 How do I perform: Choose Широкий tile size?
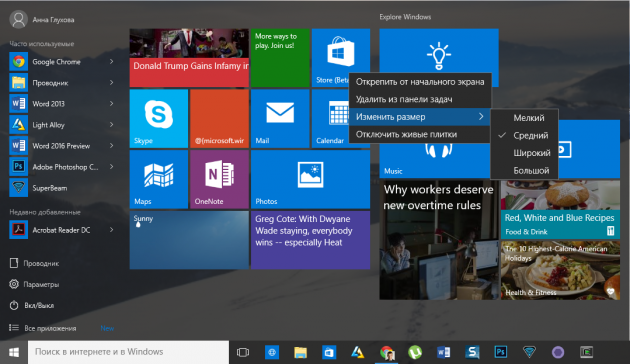coord(525,153)
